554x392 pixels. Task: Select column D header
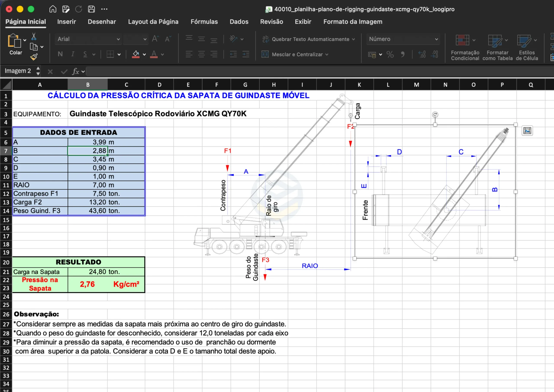coord(159,85)
